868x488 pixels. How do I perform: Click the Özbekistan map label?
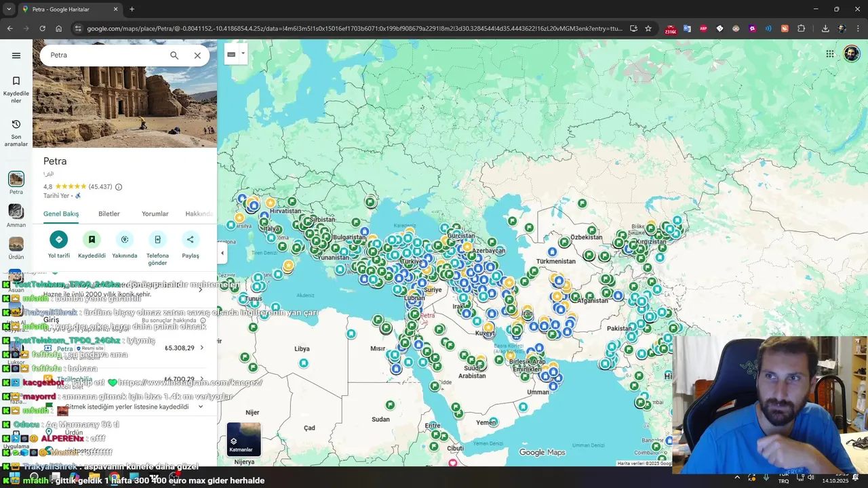click(586, 237)
